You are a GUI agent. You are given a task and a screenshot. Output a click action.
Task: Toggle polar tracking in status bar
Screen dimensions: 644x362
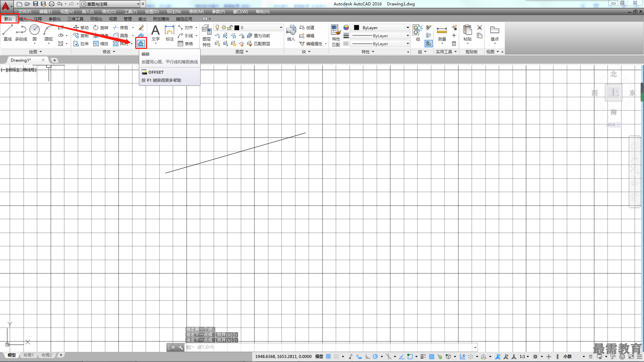[375, 357]
